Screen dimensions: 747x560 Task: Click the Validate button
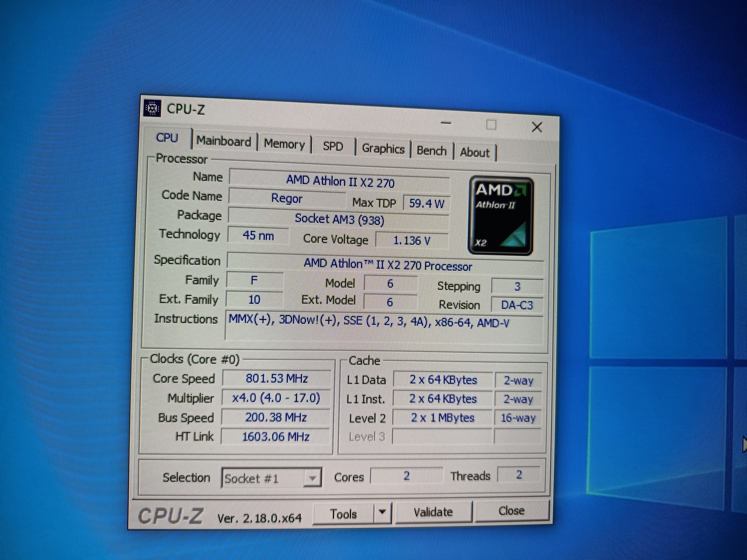point(433,512)
